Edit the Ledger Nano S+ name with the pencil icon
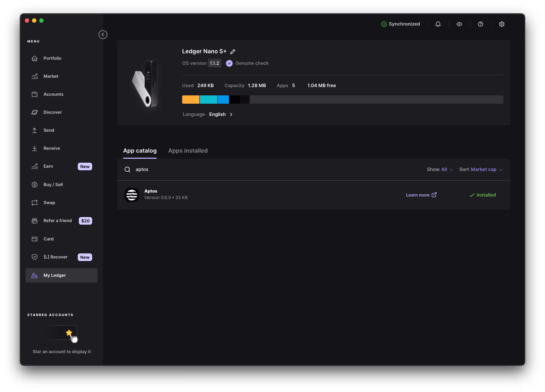The width and height of the screenshot is (545, 392). [233, 52]
